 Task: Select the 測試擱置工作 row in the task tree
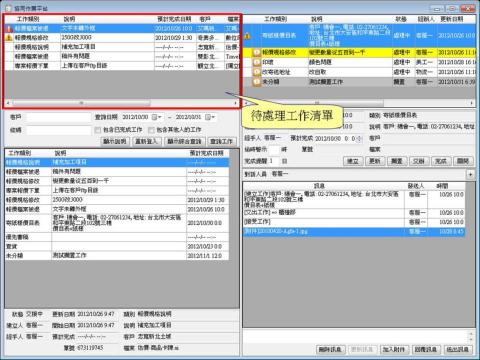pyautogui.click(x=359, y=81)
